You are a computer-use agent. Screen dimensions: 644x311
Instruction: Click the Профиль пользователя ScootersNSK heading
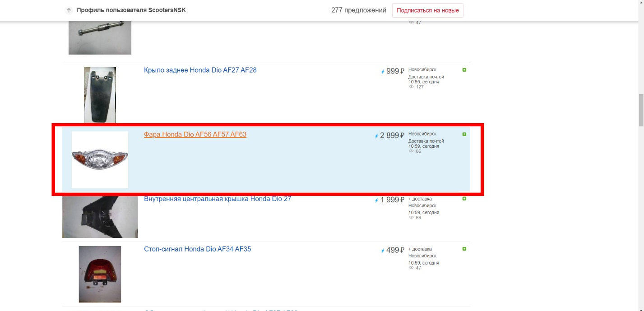[131, 10]
